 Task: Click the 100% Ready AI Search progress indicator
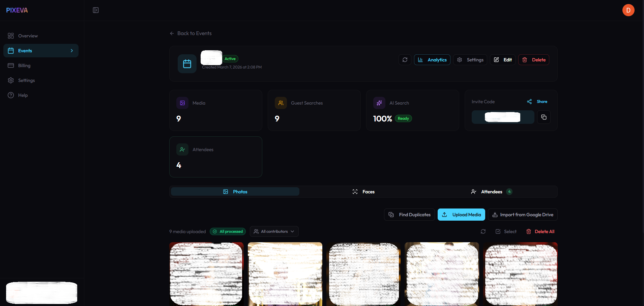[391, 118]
